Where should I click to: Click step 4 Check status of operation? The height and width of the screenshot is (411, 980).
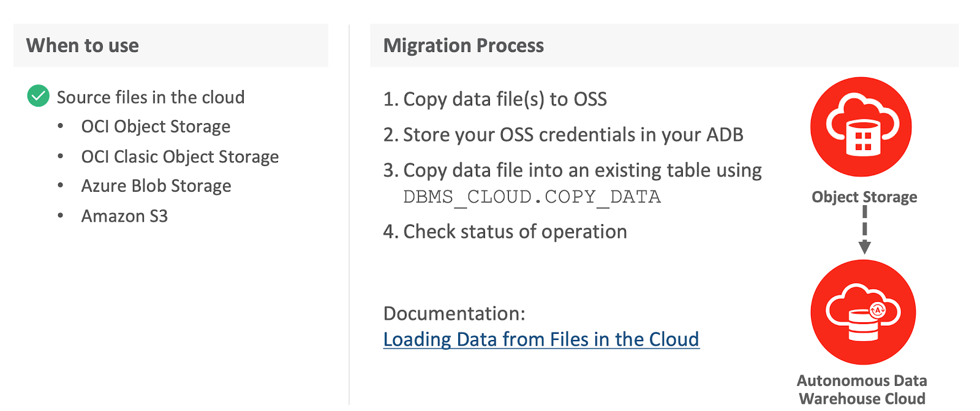click(x=505, y=232)
